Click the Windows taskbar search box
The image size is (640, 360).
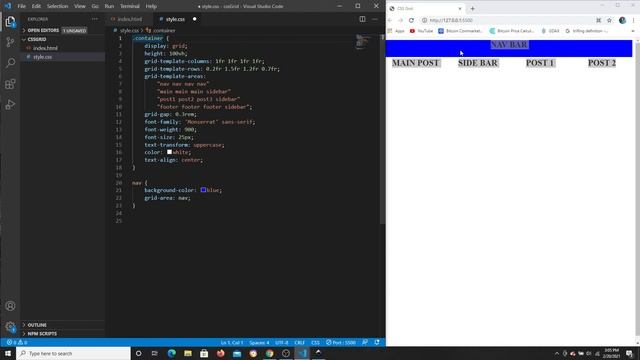click(73, 353)
